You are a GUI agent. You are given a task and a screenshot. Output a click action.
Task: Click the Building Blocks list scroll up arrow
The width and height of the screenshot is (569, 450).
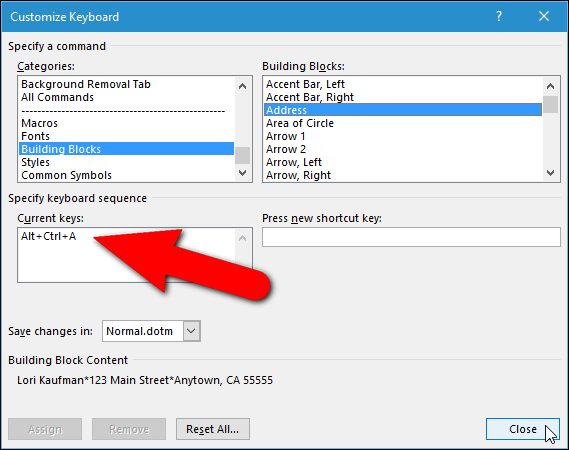550,86
